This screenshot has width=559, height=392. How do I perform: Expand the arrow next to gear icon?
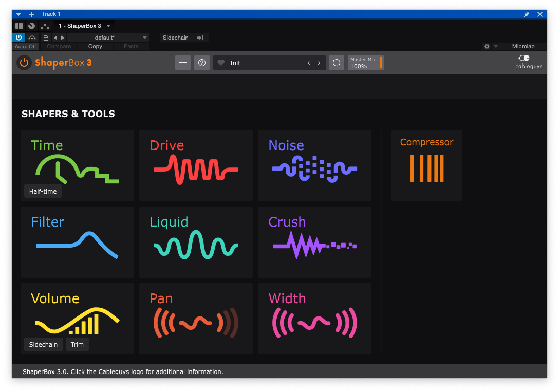pyautogui.click(x=495, y=46)
